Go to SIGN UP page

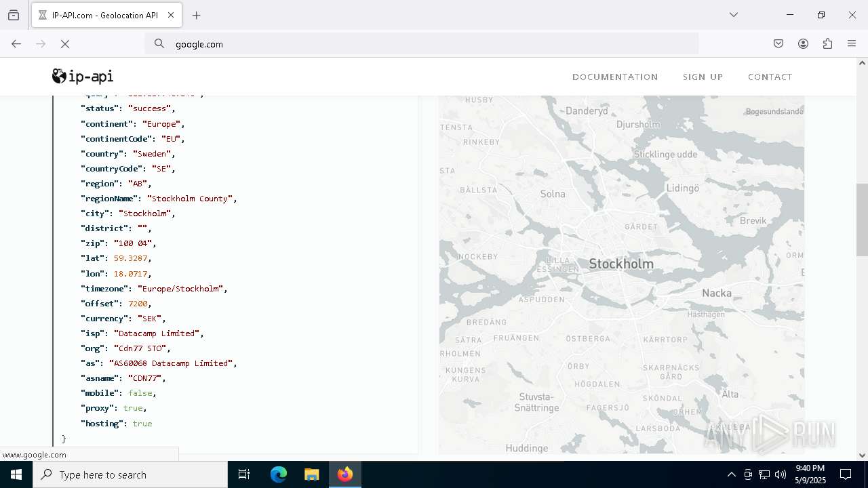coord(703,77)
